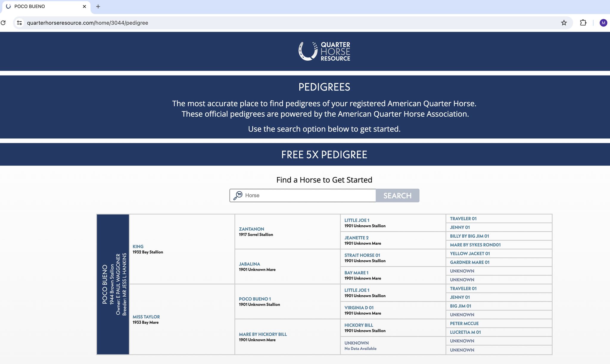Click the horse magnifier icon in the search box
Image resolution: width=610 pixels, height=364 pixels.
pos(238,196)
